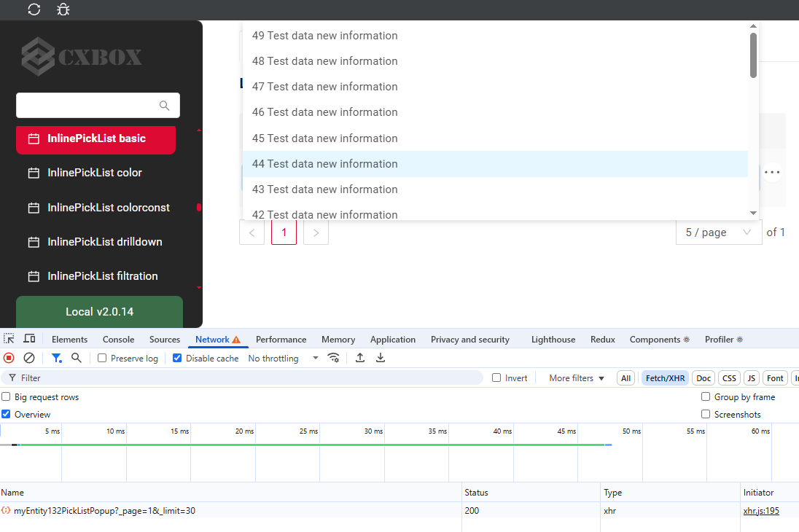This screenshot has width=799, height=532.
Task: Click the export HAR download icon
Action: coord(381,358)
